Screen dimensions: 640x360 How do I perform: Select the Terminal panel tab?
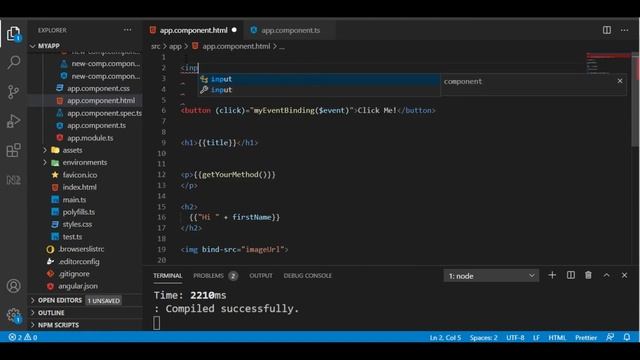168,276
